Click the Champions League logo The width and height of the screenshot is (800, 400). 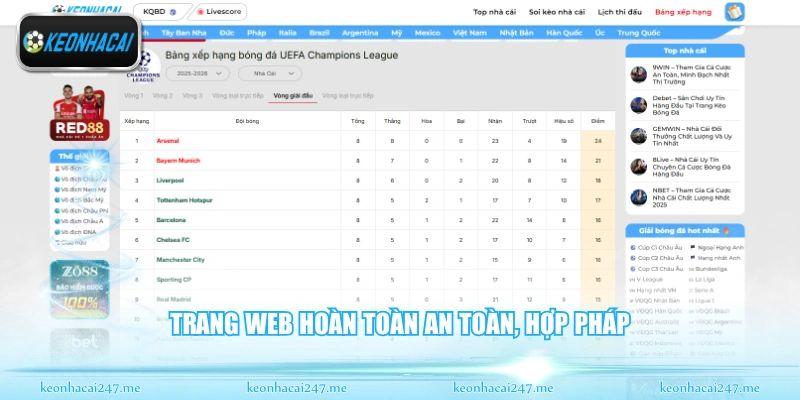coord(145,67)
